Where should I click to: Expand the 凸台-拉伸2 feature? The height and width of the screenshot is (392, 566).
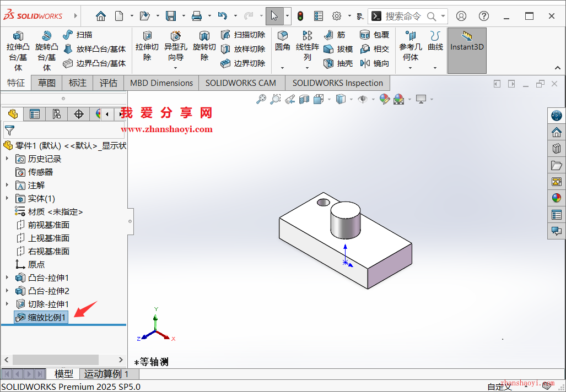pos(7,291)
